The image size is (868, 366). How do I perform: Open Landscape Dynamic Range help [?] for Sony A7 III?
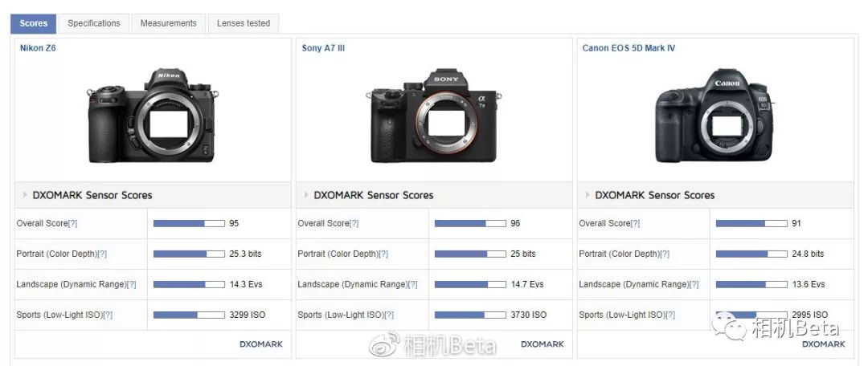coord(411,284)
